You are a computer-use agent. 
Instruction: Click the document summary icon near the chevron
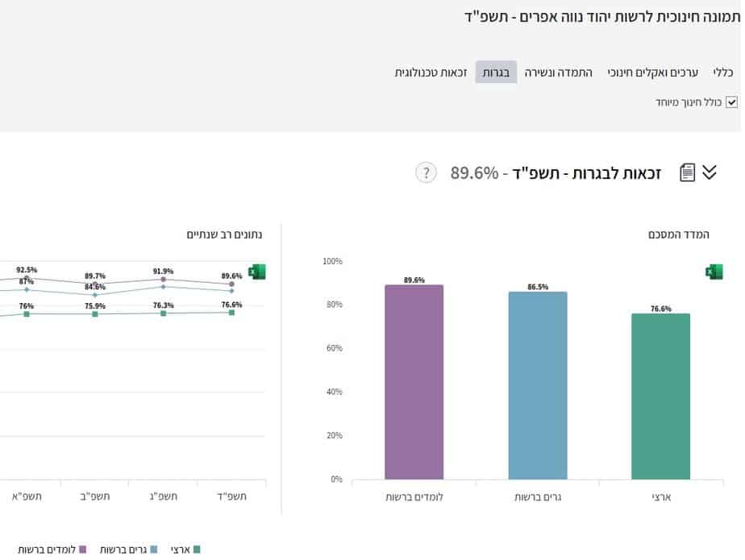(x=687, y=172)
